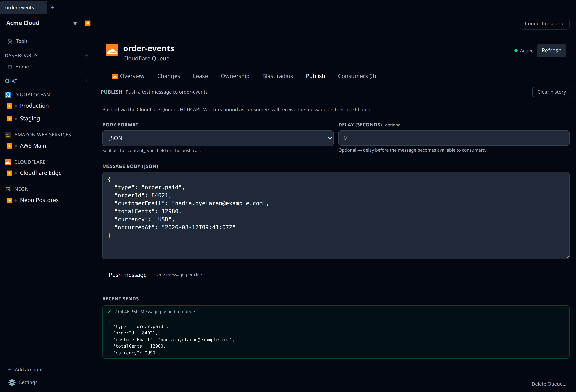Open the AWS Main account

point(33,146)
